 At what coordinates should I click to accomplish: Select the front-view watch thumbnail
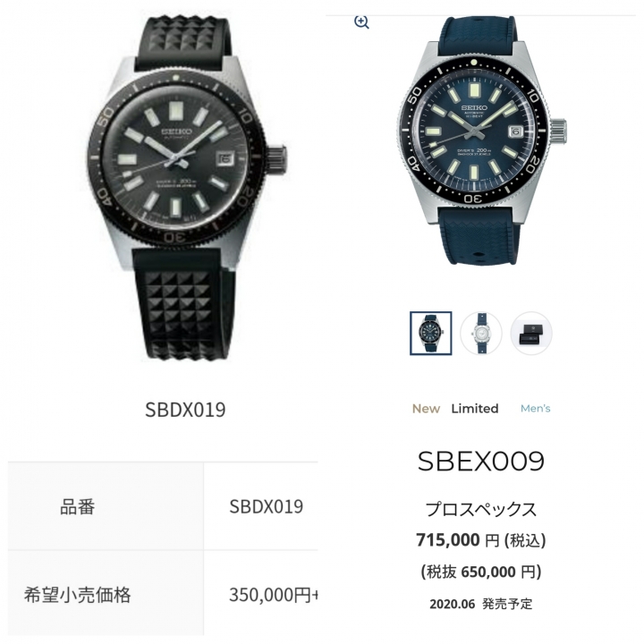point(431,333)
